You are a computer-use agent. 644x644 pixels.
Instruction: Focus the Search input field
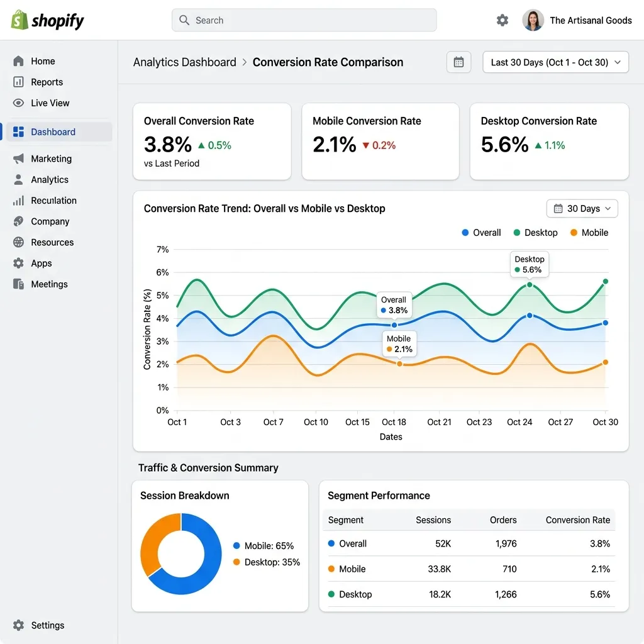[x=304, y=20]
